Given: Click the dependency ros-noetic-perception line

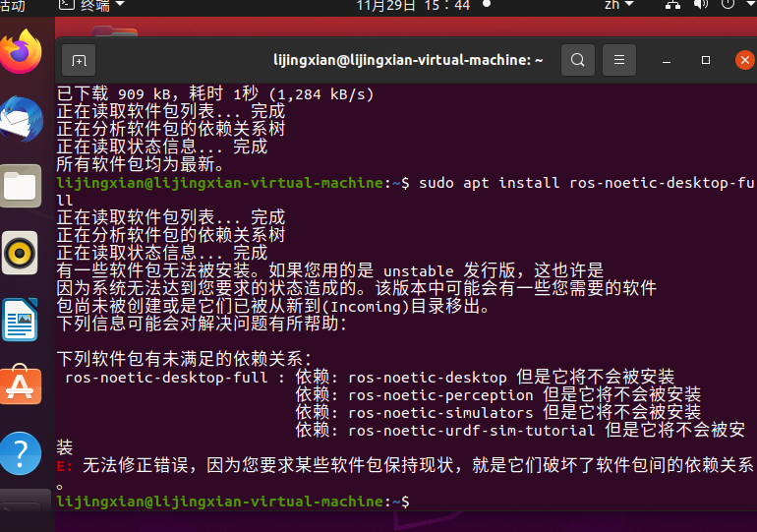Looking at the screenshot, I should pos(497,394).
